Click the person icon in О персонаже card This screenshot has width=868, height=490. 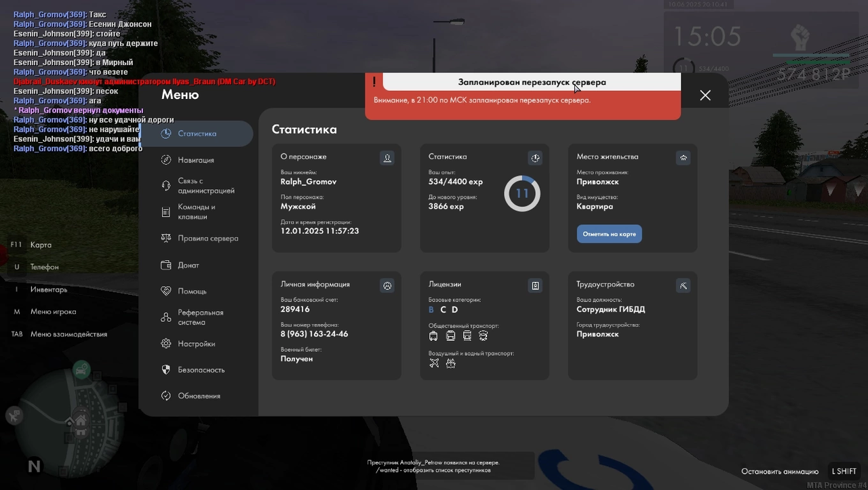[x=387, y=158]
